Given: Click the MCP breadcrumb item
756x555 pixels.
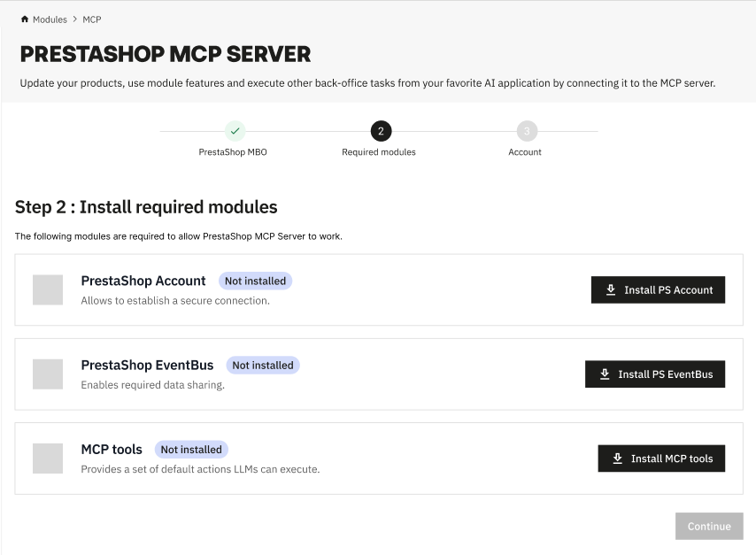Looking at the screenshot, I should click(x=92, y=19).
